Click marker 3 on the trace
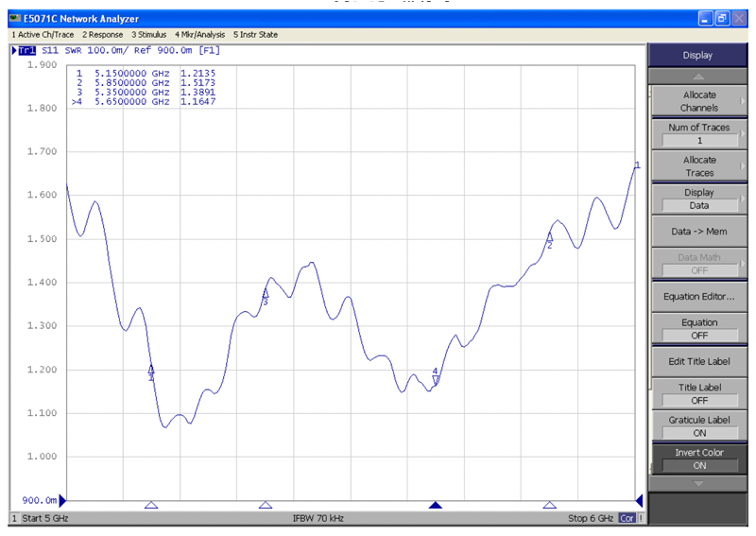The width and height of the screenshot is (756, 536). pyautogui.click(x=266, y=295)
